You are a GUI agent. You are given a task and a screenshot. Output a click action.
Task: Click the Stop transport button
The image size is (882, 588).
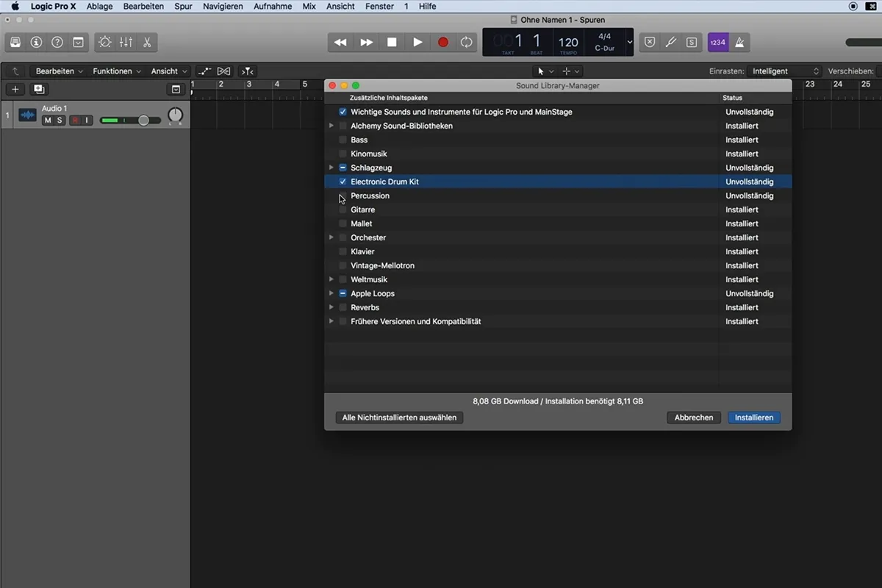pos(392,43)
